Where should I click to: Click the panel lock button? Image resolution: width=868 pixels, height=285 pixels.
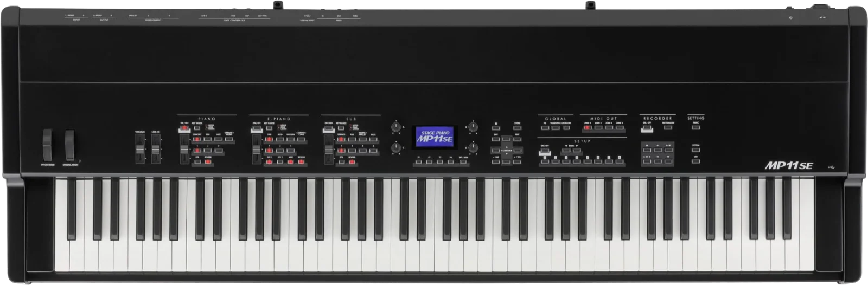[496, 128]
